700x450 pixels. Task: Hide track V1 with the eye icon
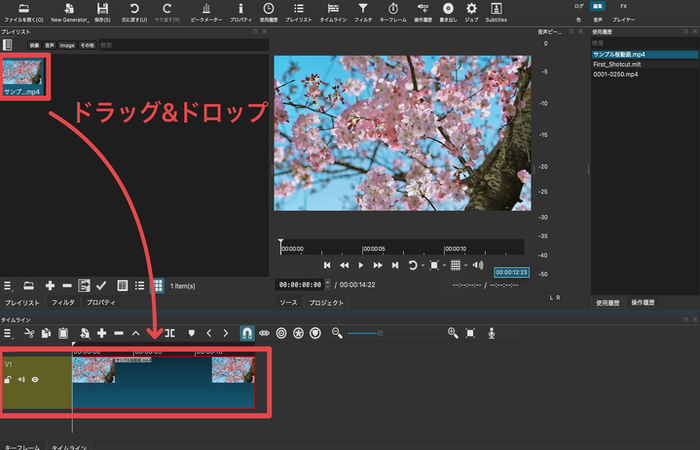click(x=35, y=380)
